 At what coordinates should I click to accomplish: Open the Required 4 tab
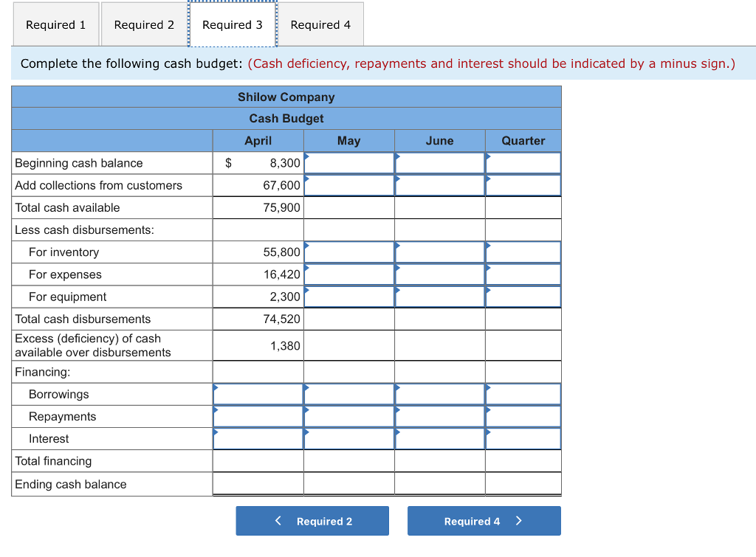tap(321, 24)
